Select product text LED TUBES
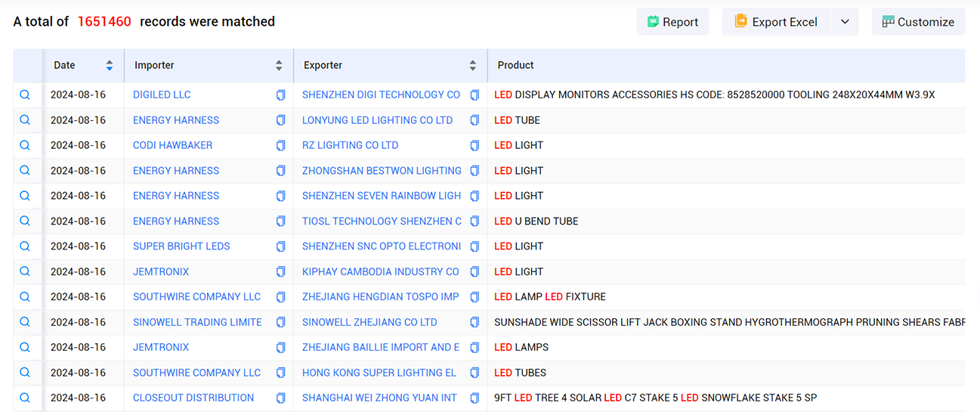 coord(520,373)
